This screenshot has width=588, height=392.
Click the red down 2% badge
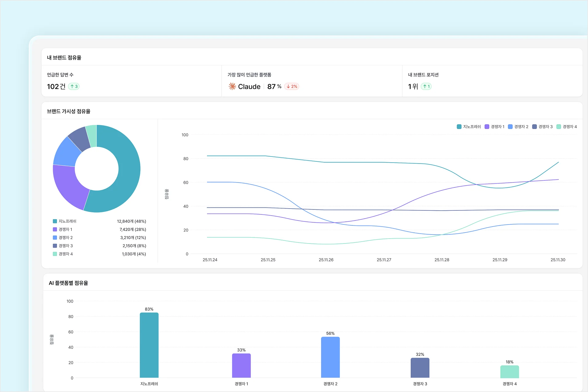click(x=292, y=86)
